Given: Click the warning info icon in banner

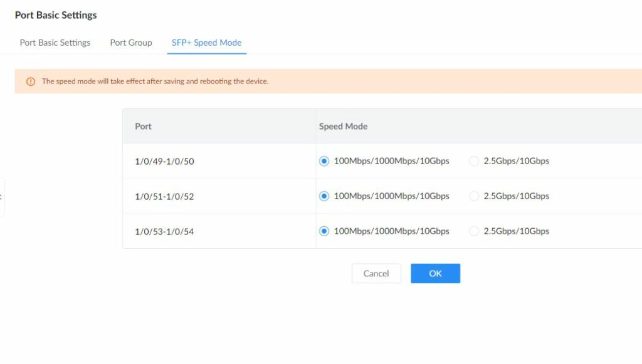Looking at the screenshot, I should pyautogui.click(x=31, y=81).
